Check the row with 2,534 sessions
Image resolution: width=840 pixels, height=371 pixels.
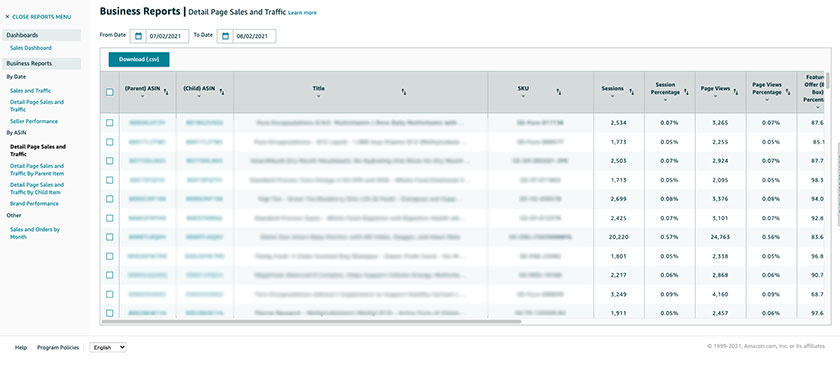(x=110, y=123)
